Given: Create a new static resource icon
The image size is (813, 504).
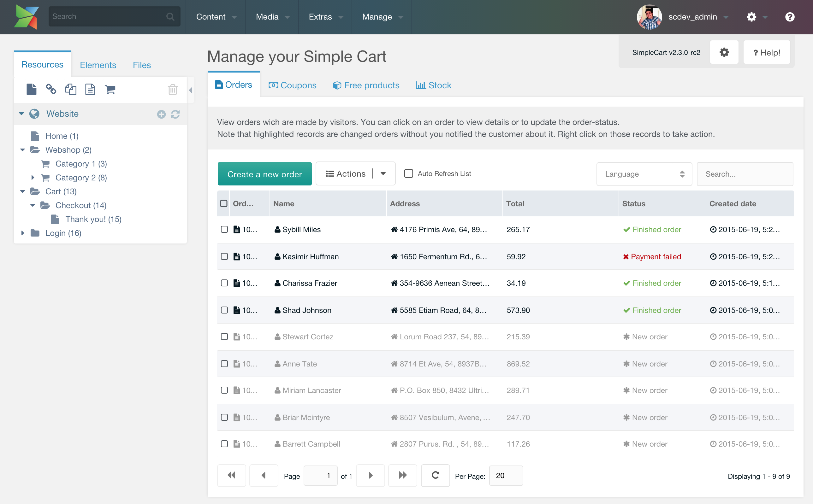Looking at the screenshot, I should coord(90,89).
